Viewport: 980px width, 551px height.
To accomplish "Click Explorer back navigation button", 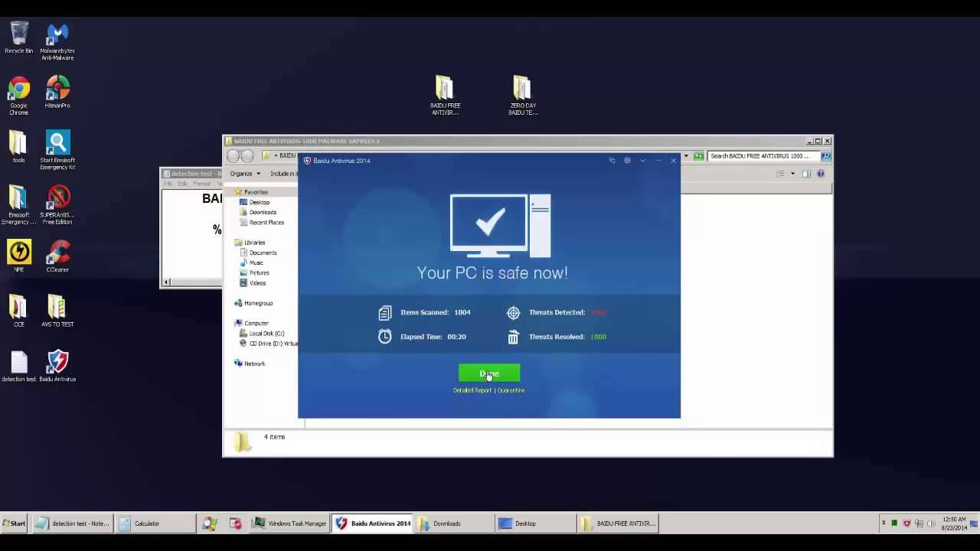I will (x=234, y=156).
